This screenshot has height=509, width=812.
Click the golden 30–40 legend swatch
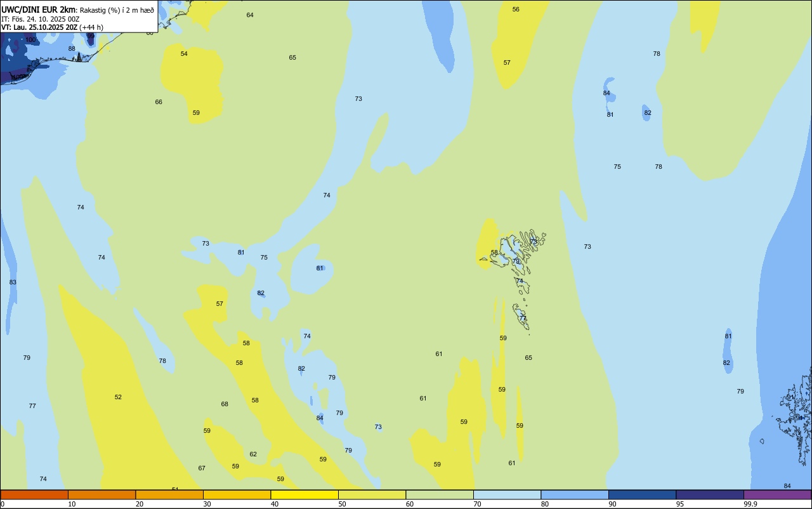[x=237, y=494]
